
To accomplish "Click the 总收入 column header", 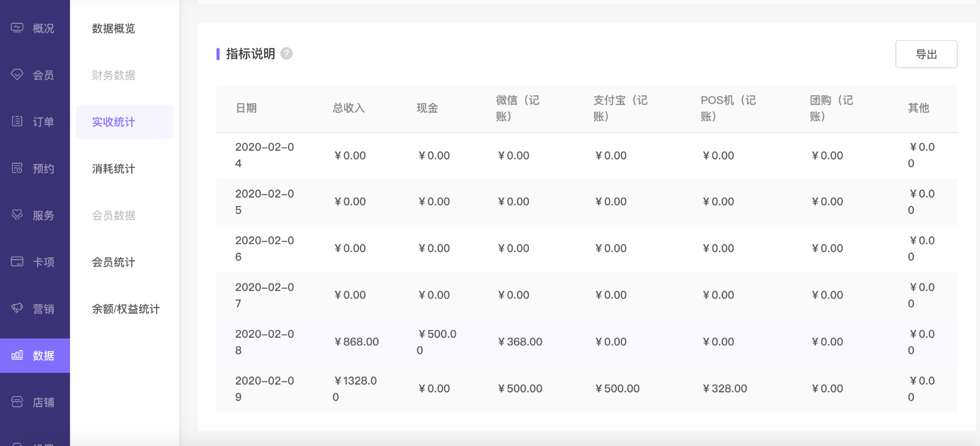I will click(x=348, y=108).
